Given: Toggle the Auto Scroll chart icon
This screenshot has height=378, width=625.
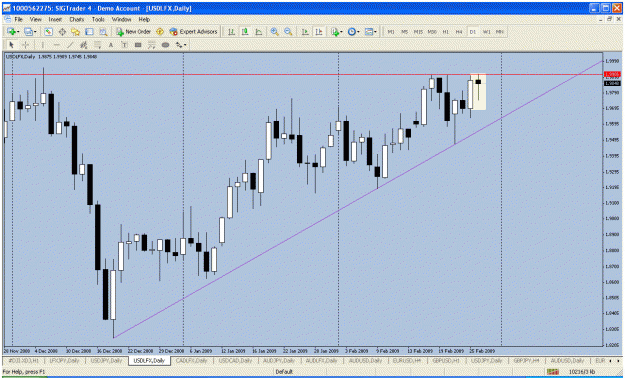Looking at the screenshot, I should 305,32.
